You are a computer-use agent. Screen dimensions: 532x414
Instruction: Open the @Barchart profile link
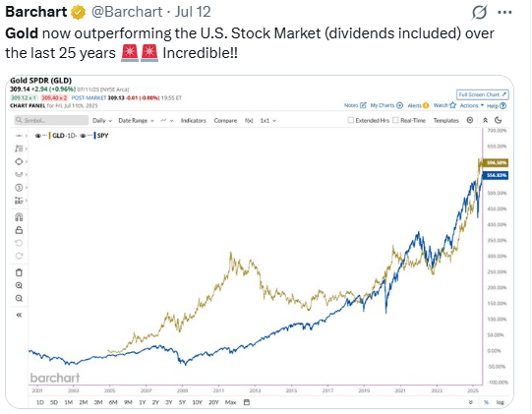pyautogui.click(x=127, y=12)
